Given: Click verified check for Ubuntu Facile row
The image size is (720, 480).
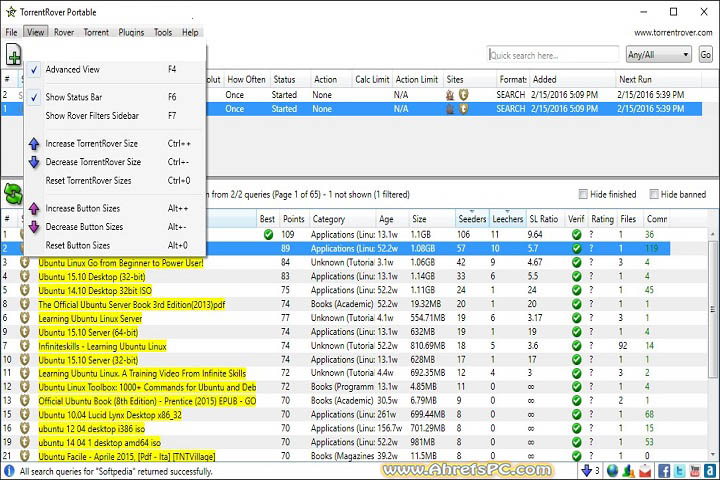Looking at the screenshot, I should pyautogui.click(x=577, y=456).
